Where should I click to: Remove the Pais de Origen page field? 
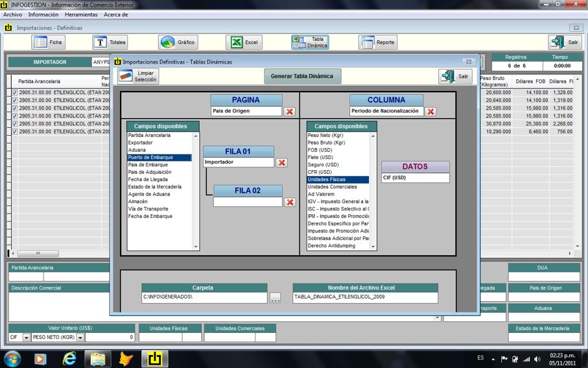tap(290, 112)
